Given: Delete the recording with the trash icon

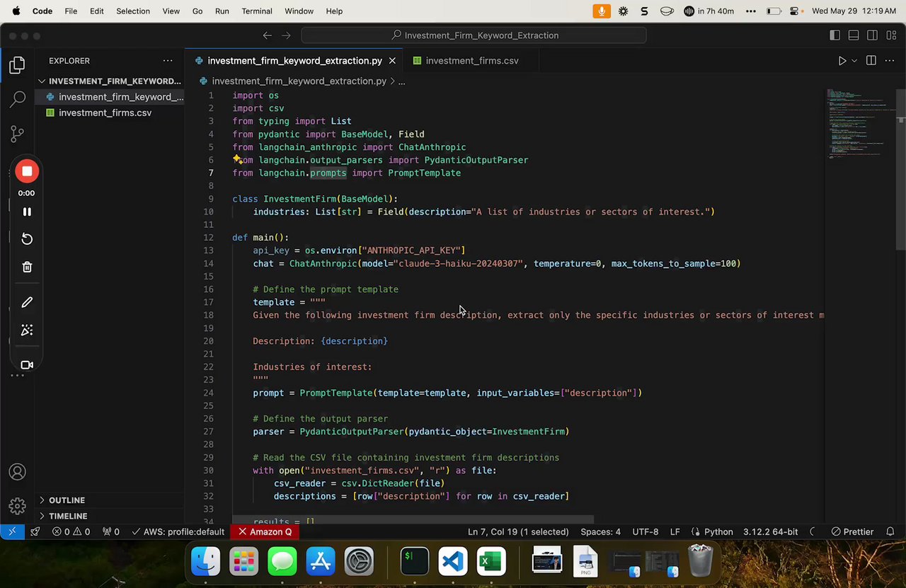Looking at the screenshot, I should click(27, 267).
